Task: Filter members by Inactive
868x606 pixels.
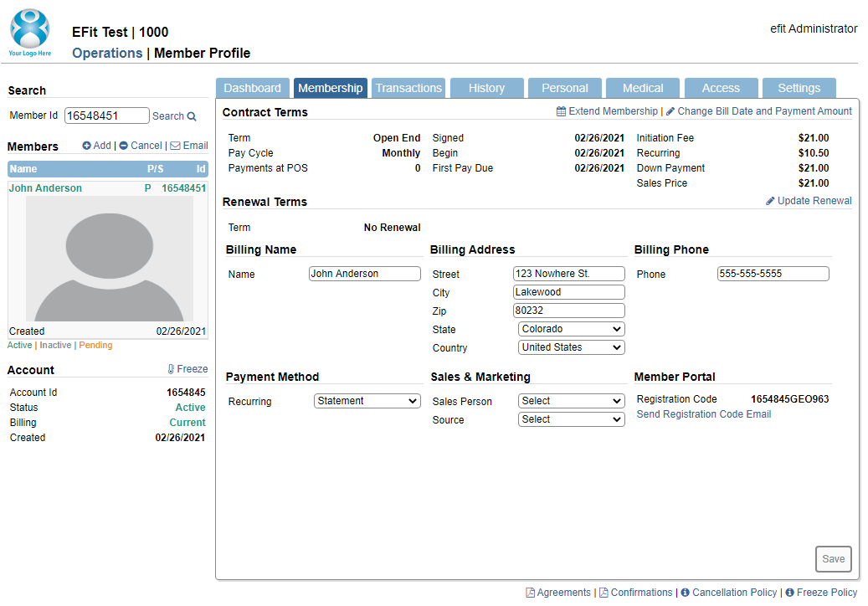Action: [x=55, y=346]
